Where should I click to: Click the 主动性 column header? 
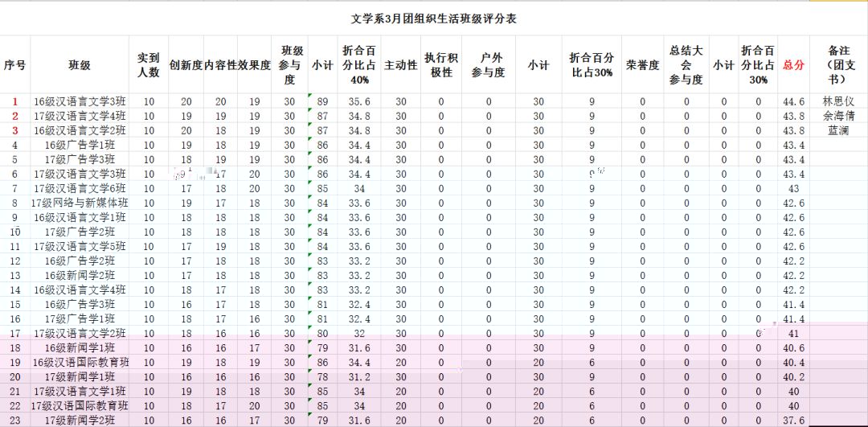click(x=401, y=65)
